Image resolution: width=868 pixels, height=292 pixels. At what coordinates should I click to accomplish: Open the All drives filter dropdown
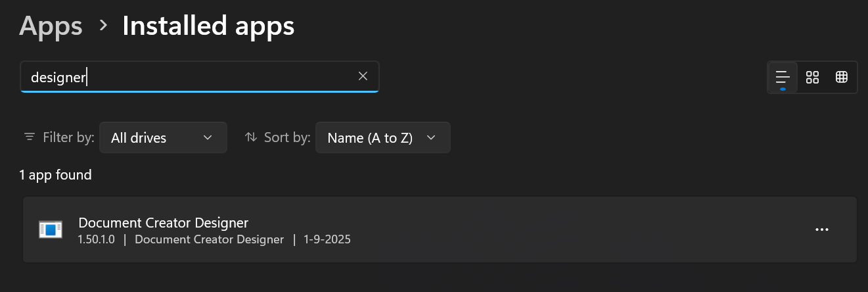[x=162, y=137]
